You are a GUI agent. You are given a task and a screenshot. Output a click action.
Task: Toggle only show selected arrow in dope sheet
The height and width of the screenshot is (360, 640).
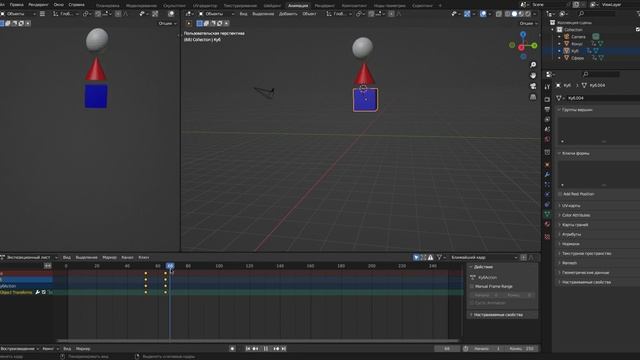coord(416,257)
